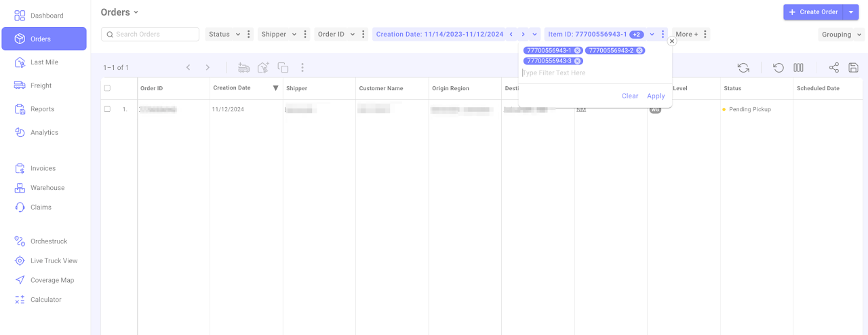Open Status filter options kebab menu
868x335 pixels.
pyautogui.click(x=249, y=34)
